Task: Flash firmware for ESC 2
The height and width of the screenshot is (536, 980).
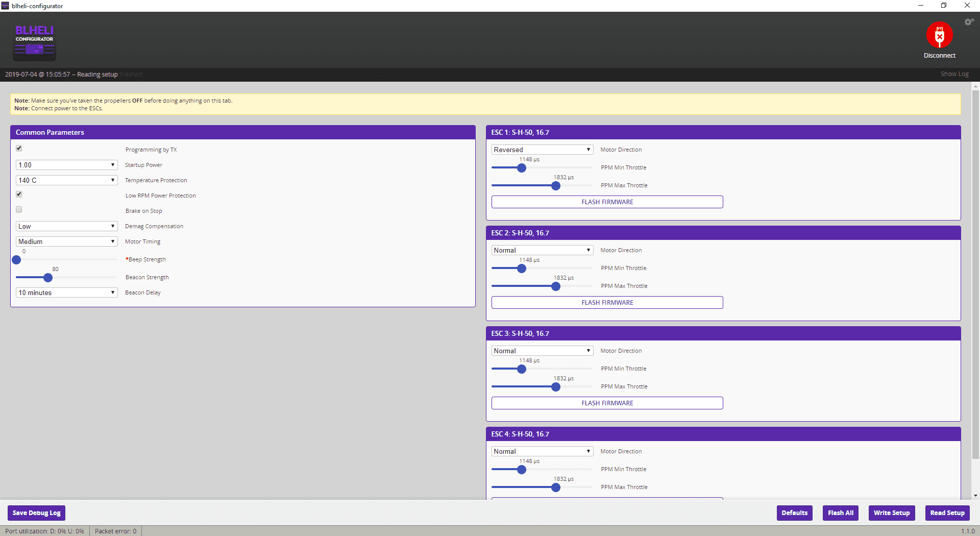Action: pyautogui.click(x=607, y=303)
